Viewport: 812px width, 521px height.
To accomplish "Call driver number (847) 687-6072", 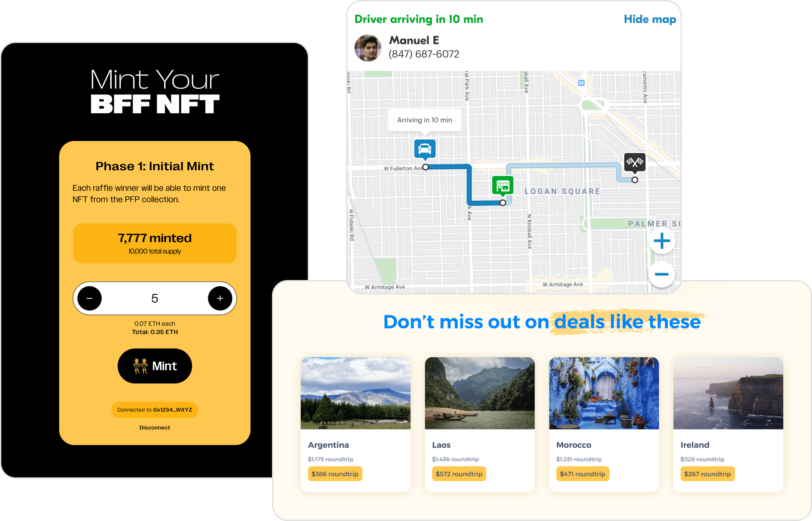I will [x=424, y=54].
